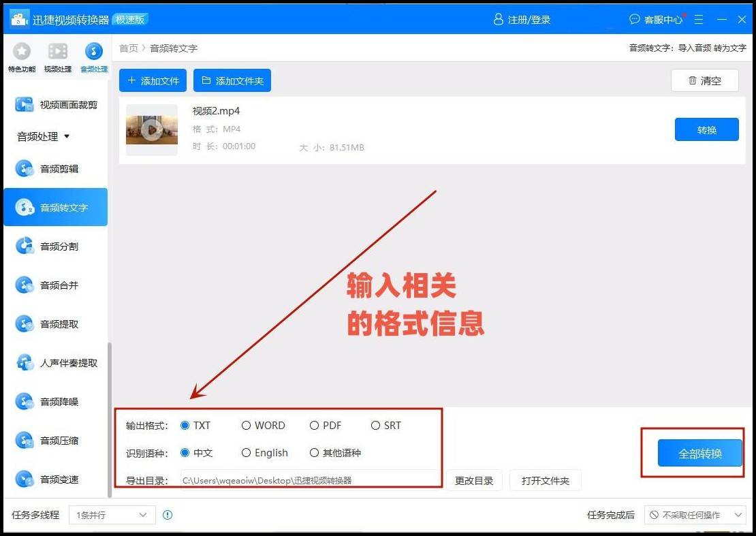Click the app logo icon in title bar
This screenshot has height=536, width=756.
click(19, 19)
